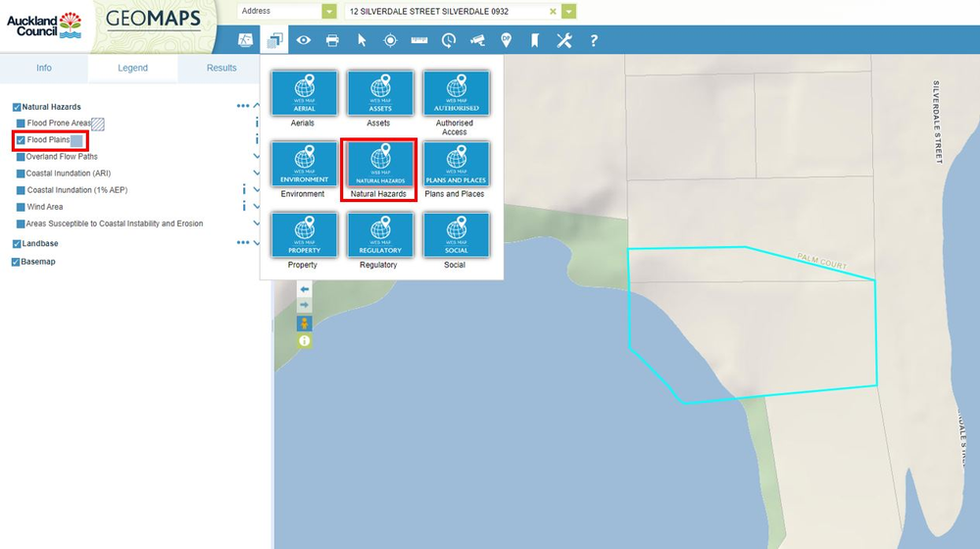
Task: Expand Coastal Inundation (1% AEP) layer
Action: click(256, 189)
